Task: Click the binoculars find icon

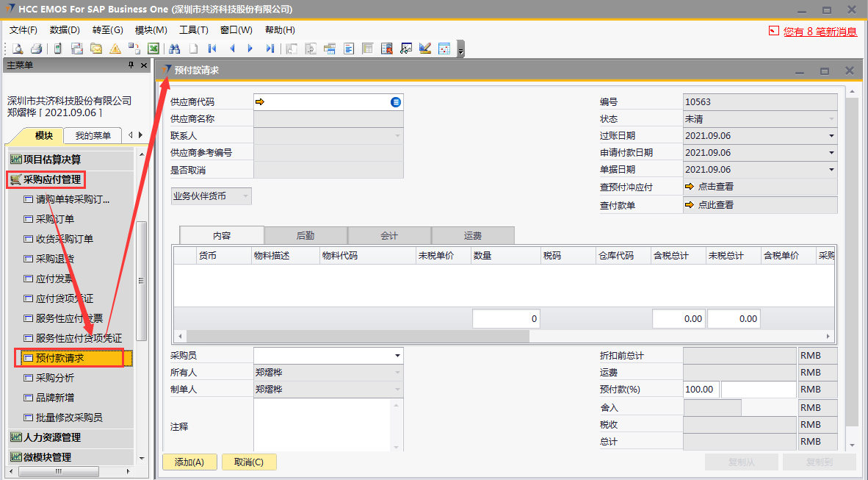Action: point(175,49)
